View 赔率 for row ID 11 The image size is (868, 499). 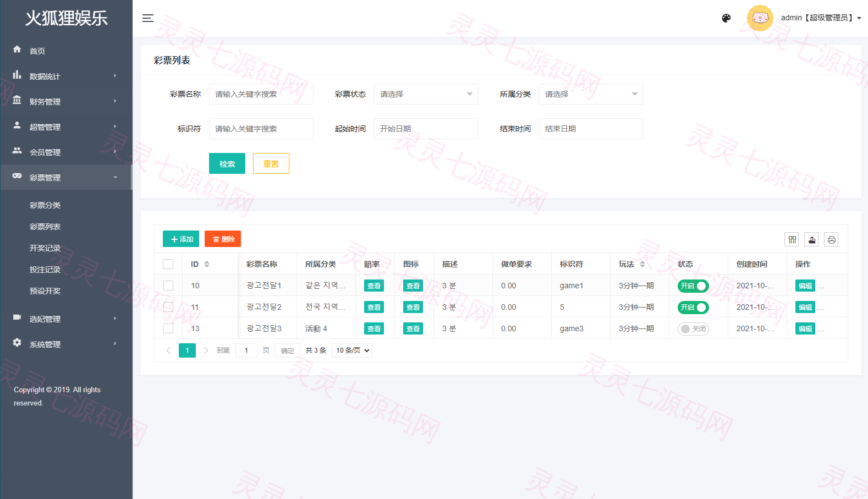tap(374, 307)
